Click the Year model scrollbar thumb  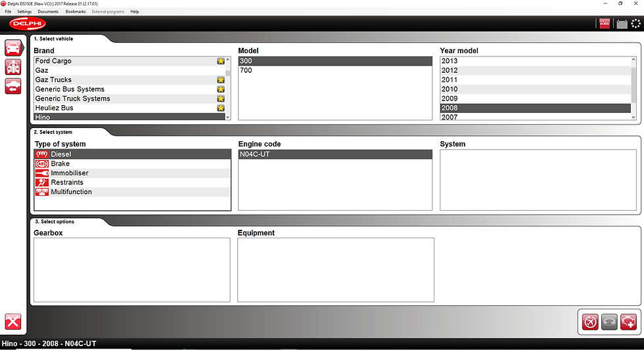pos(633,85)
